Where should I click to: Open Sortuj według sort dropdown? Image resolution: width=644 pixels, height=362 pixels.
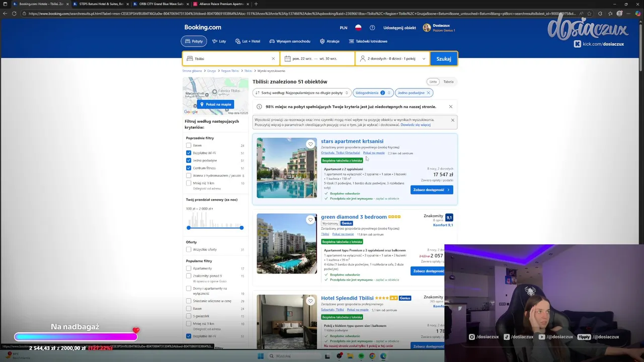[301, 93]
